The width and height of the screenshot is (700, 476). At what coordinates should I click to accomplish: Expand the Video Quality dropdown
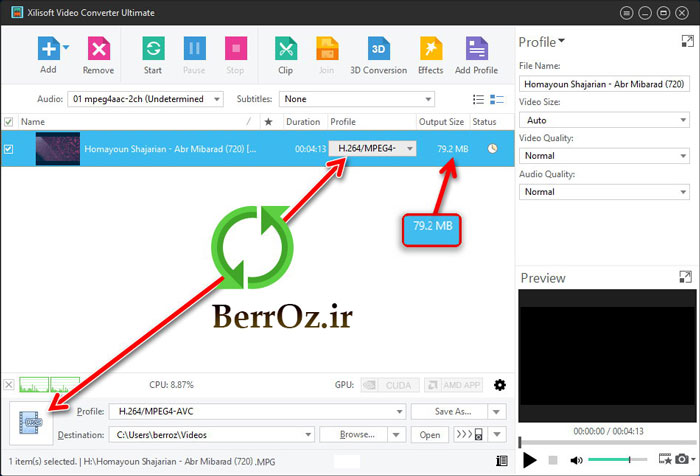tap(603, 155)
